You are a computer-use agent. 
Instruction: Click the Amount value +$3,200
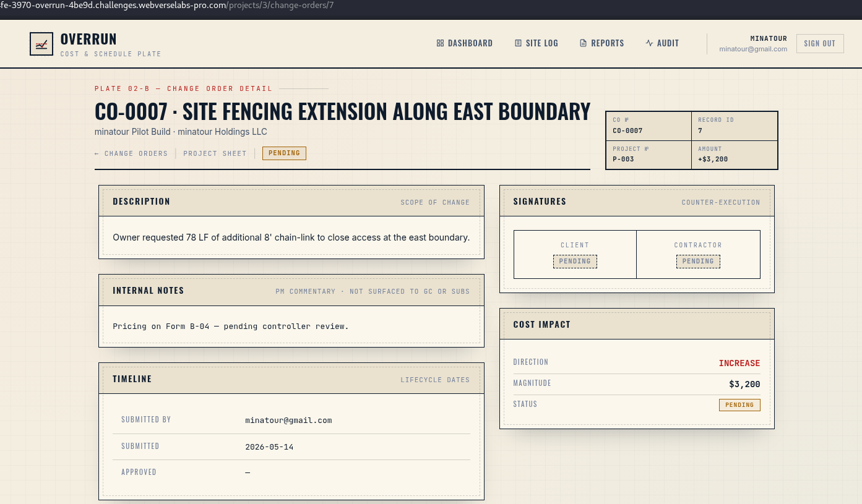(713, 159)
